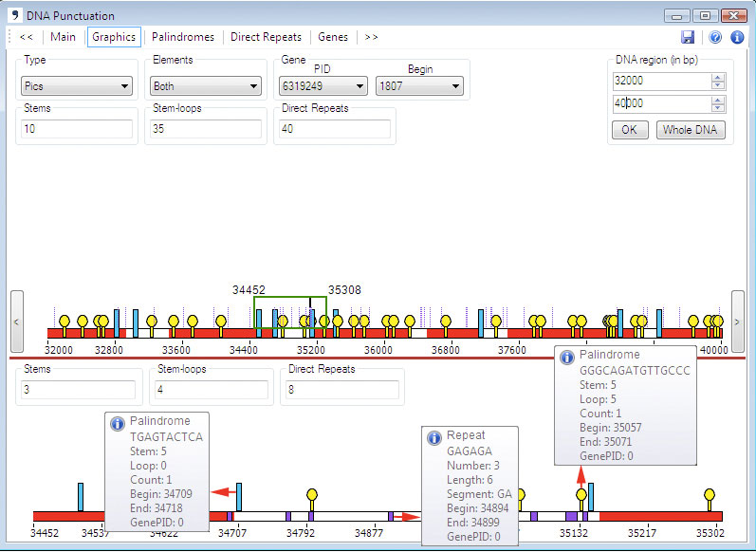
Task: Click 'Begin: 34709' in palindrome tooltip
Action: pyautogui.click(x=161, y=494)
